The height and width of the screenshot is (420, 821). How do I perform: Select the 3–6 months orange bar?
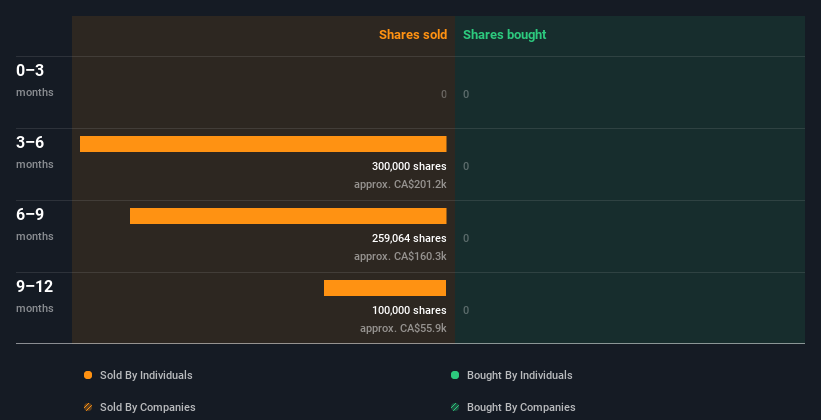263,144
